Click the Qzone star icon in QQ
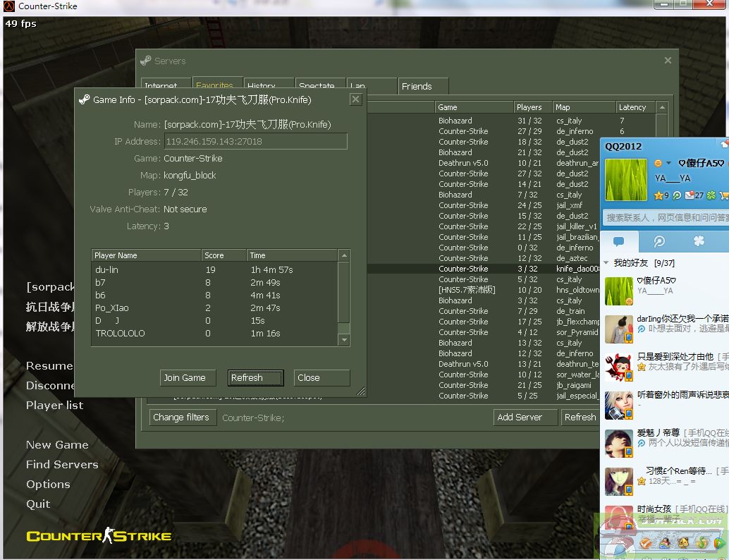The image size is (729, 560). coord(658,195)
